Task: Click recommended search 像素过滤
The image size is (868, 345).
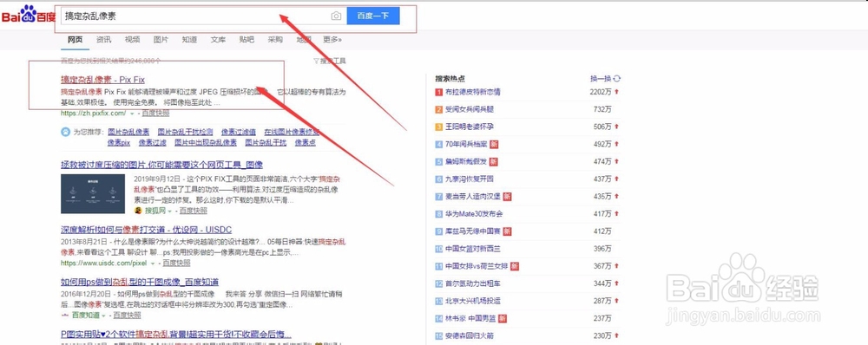Action: pyautogui.click(x=153, y=143)
